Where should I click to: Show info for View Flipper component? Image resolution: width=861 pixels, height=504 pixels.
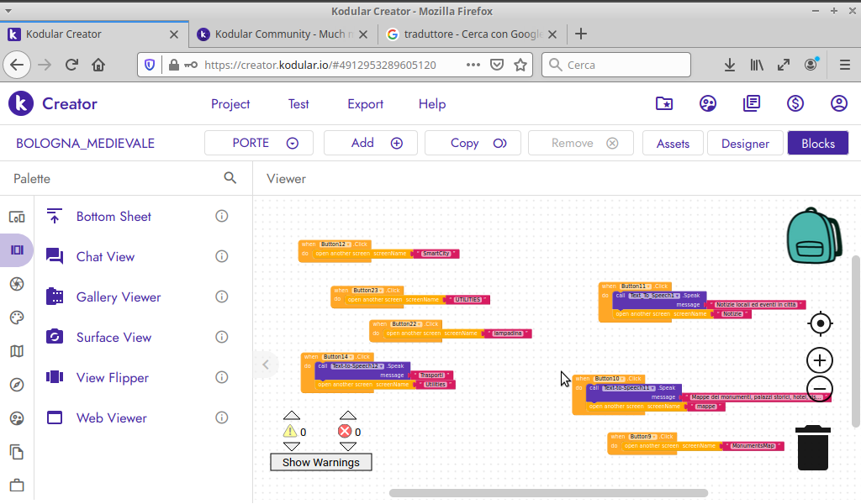[222, 377]
